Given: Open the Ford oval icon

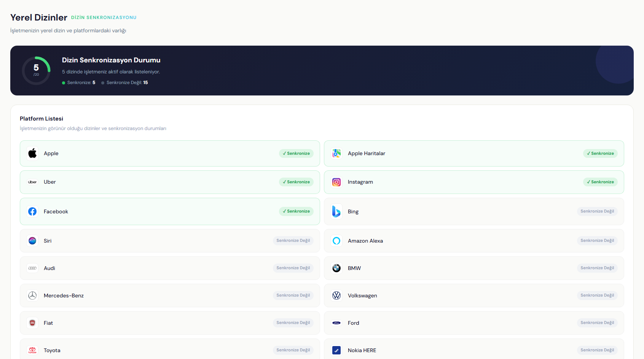Looking at the screenshot, I should [x=336, y=323].
